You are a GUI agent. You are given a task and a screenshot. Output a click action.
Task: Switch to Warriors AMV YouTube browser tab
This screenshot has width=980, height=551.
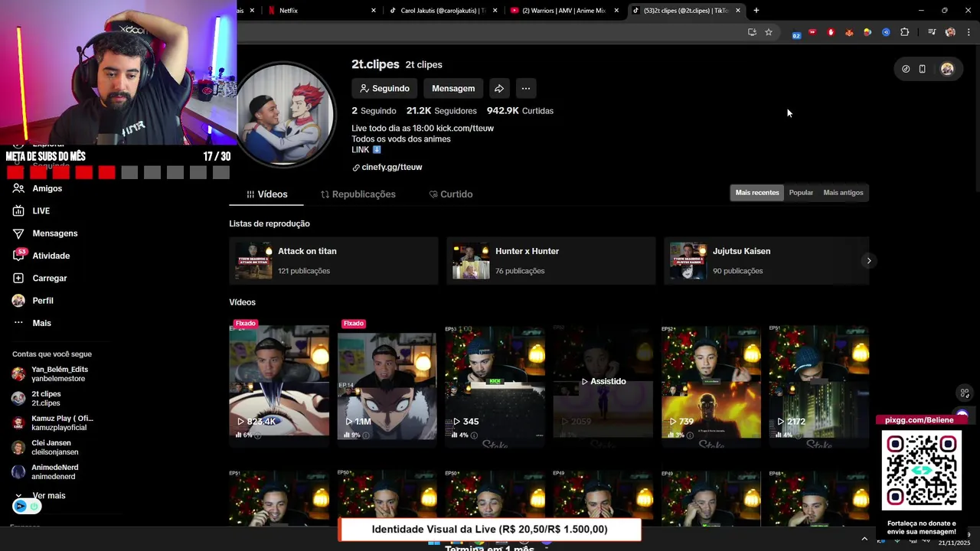(x=564, y=11)
